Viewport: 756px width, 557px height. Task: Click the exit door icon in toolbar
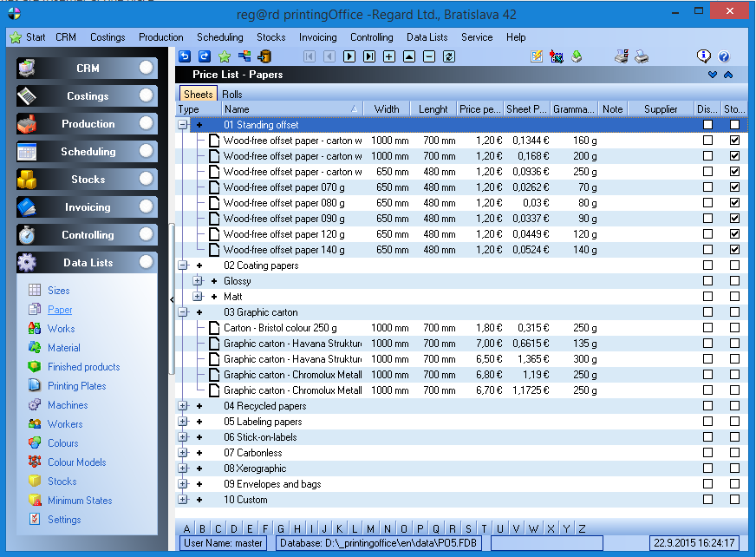pos(264,57)
